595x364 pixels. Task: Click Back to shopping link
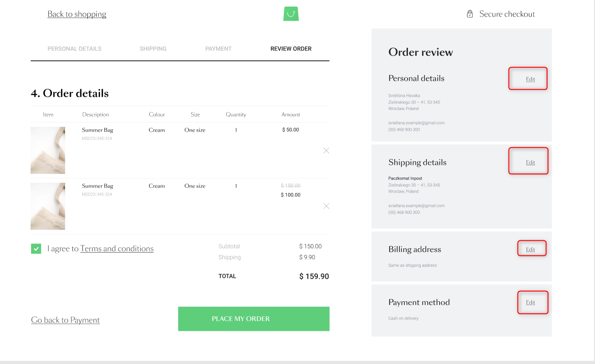[76, 14]
